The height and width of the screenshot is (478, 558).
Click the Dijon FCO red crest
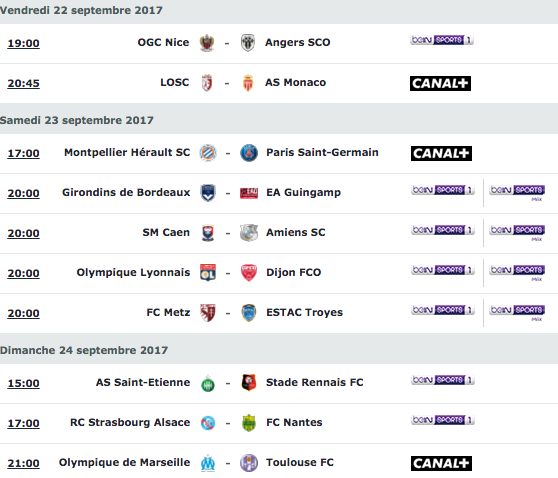click(x=249, y=273)
